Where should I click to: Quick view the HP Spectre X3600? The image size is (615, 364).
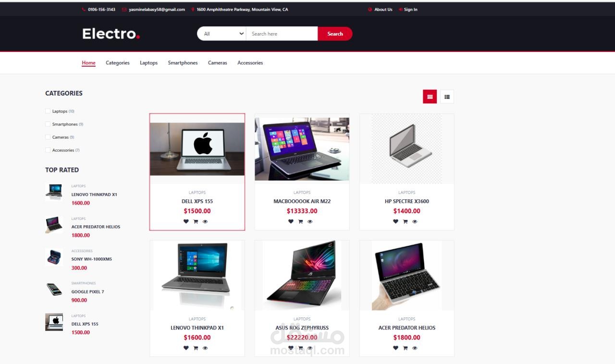(415, 221)
